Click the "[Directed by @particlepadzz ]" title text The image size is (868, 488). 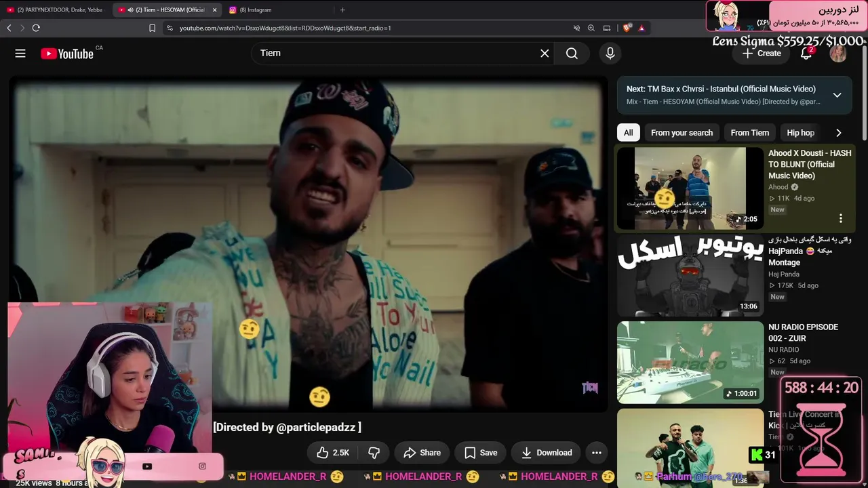(x=287, y=427)
